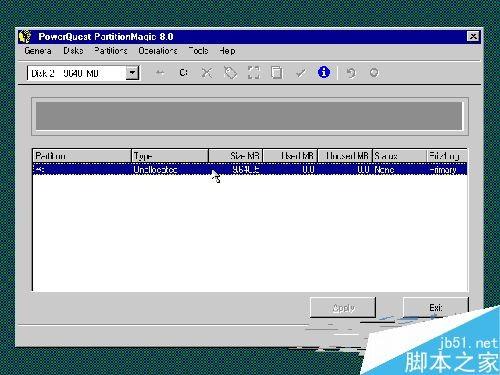Open the Tools menu
Viewport: 500px width, 375px height.
198,51
